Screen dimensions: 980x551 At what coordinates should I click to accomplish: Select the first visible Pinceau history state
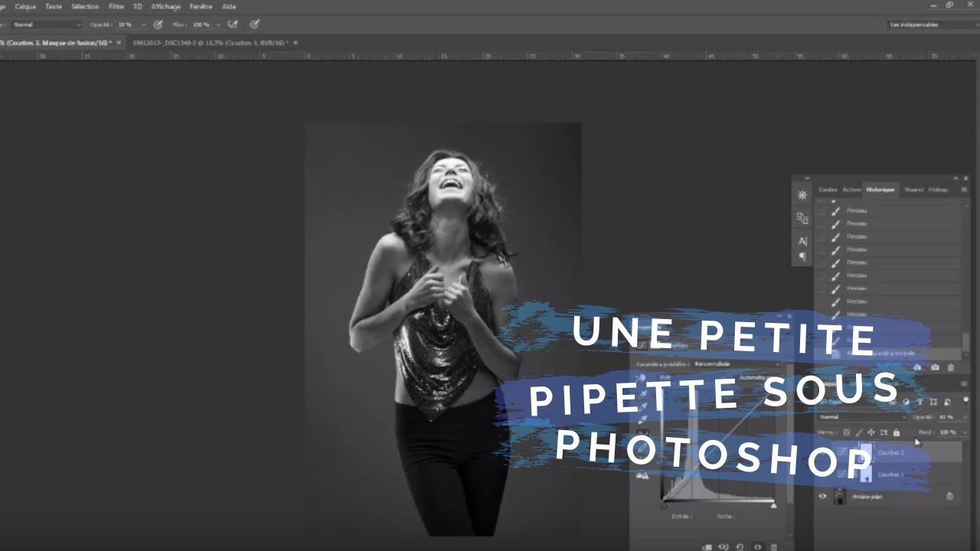888,210
